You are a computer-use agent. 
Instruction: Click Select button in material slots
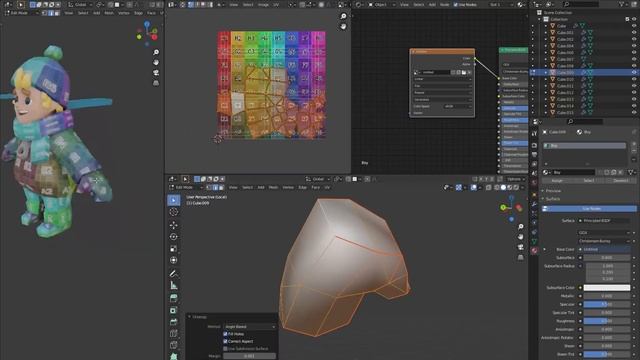[589, 180]
